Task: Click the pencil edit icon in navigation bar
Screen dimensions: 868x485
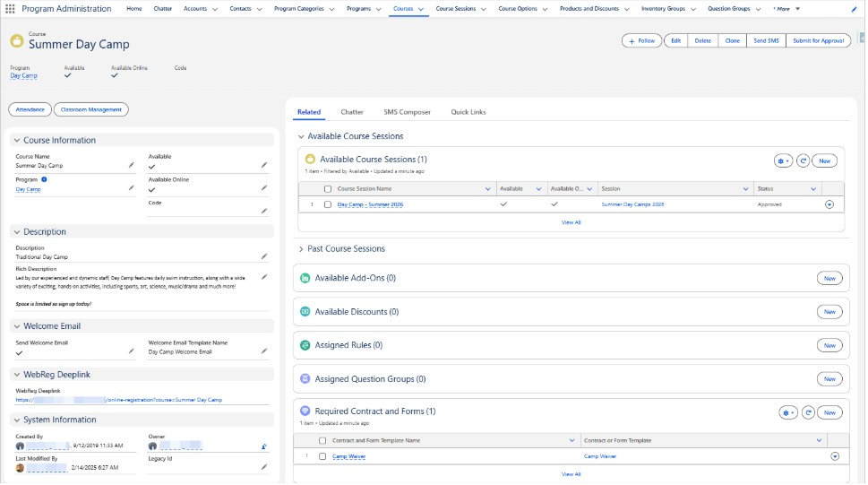Action: [x=855, y=10]
